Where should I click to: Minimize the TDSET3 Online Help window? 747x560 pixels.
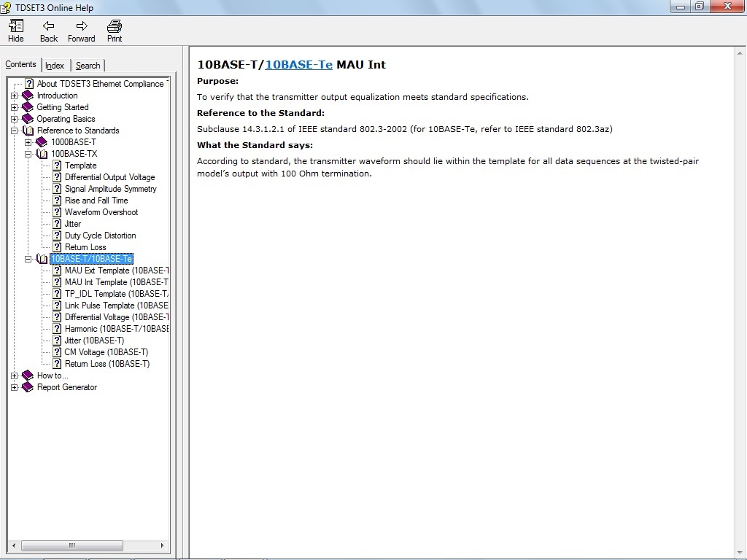point(681,6)
